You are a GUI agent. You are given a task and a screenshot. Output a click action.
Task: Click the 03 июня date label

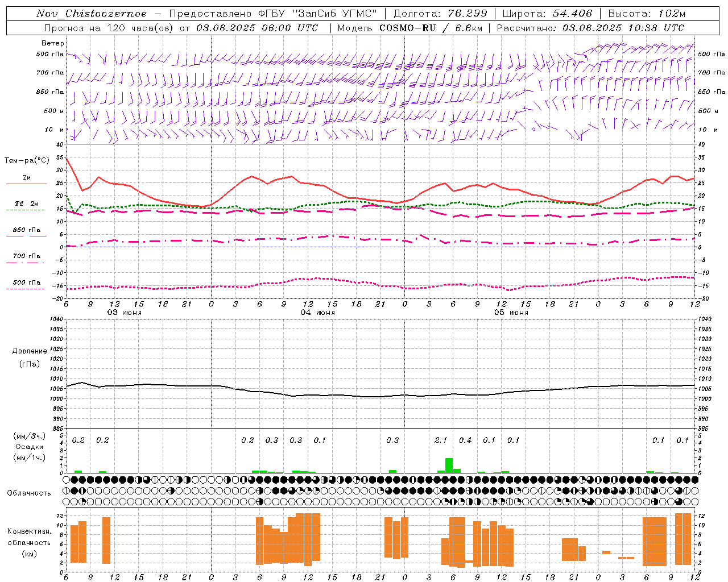coord(125,313)
